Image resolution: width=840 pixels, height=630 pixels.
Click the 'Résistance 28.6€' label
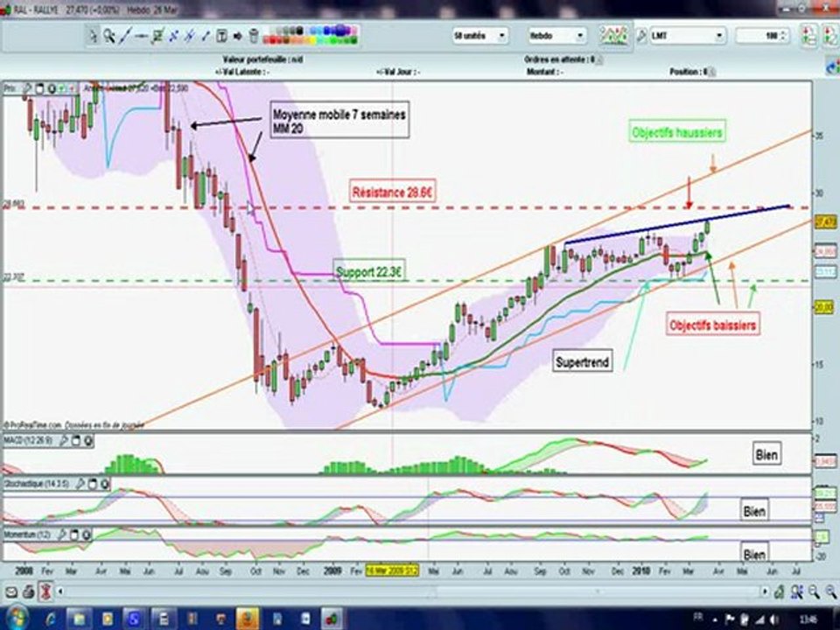[x=392, y=192]
